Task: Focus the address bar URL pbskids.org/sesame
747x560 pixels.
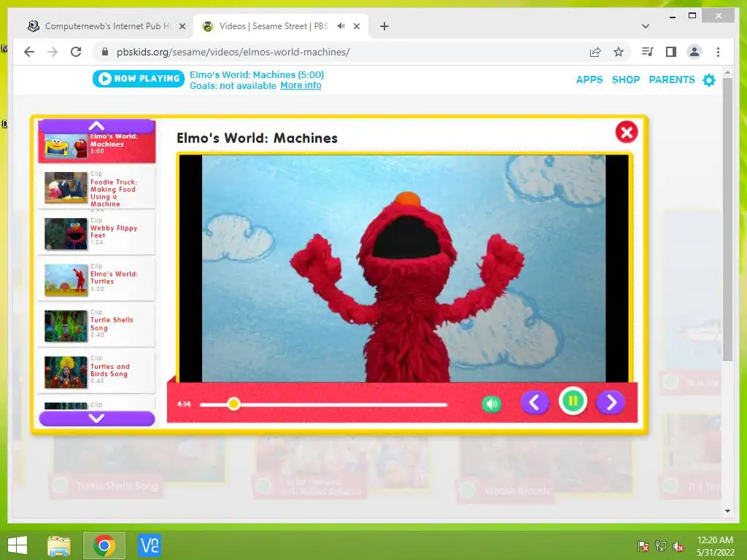Action: 233,52
